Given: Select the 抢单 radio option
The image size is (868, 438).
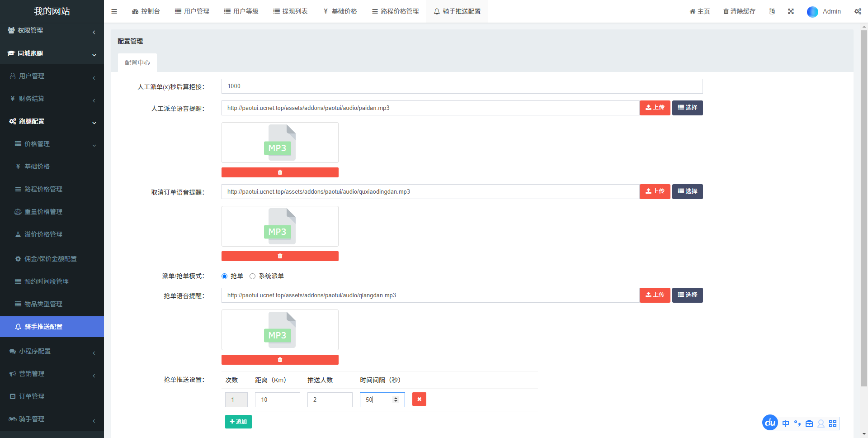Looking at the screenshot, I should point(225,276).
